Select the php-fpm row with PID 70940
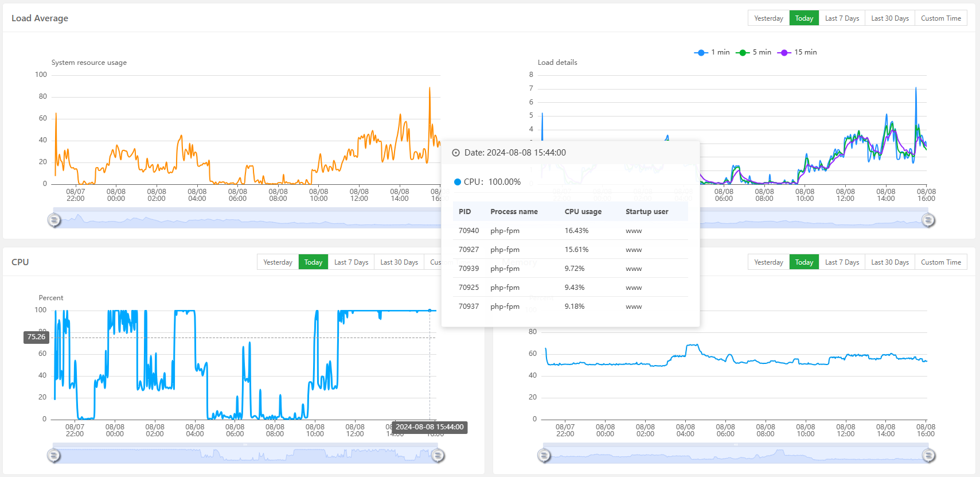 pyautogui.click(x=570, y=231)
